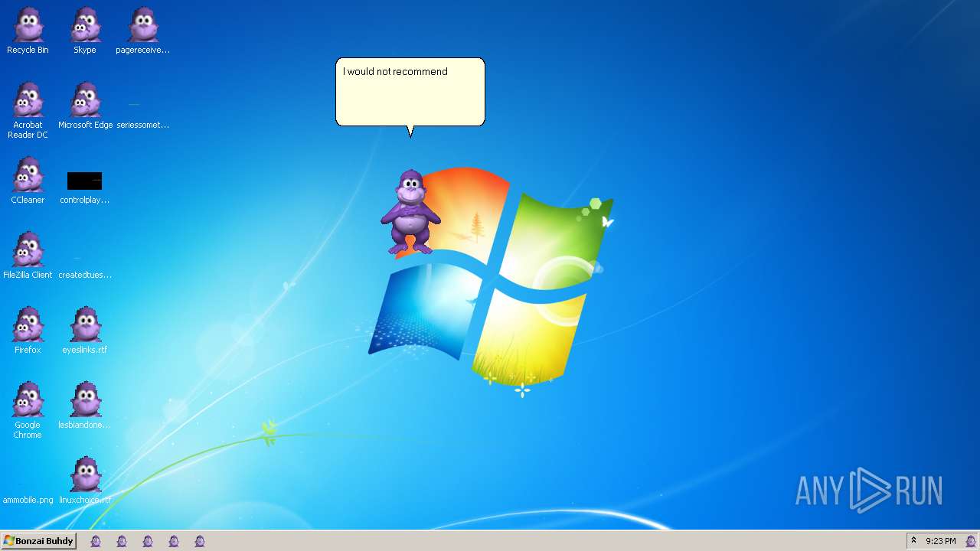Open FileZilla Client shortcut
Screen dimensions: 980x551
tap(28, 256)
